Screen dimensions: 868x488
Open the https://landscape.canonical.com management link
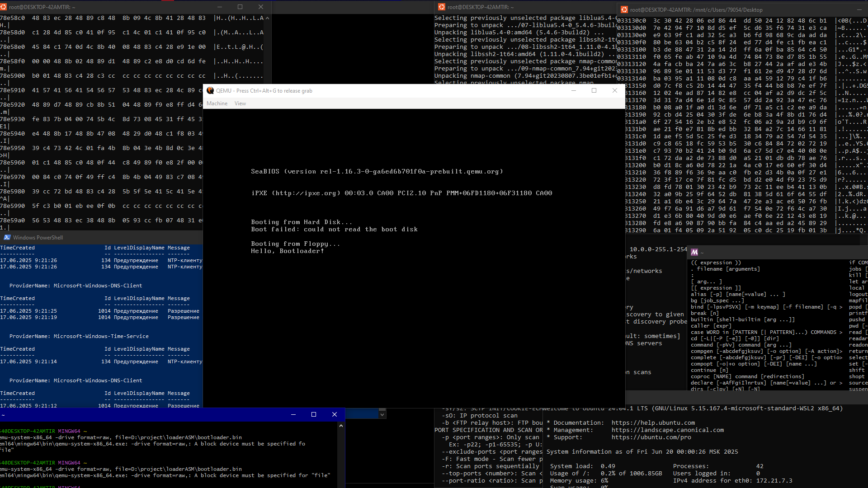667,430
